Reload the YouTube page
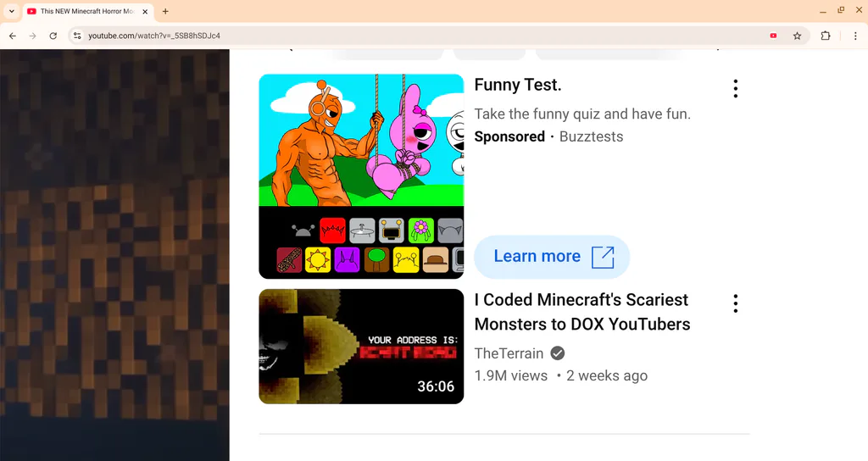868x461 pixels. coord(53,36)
